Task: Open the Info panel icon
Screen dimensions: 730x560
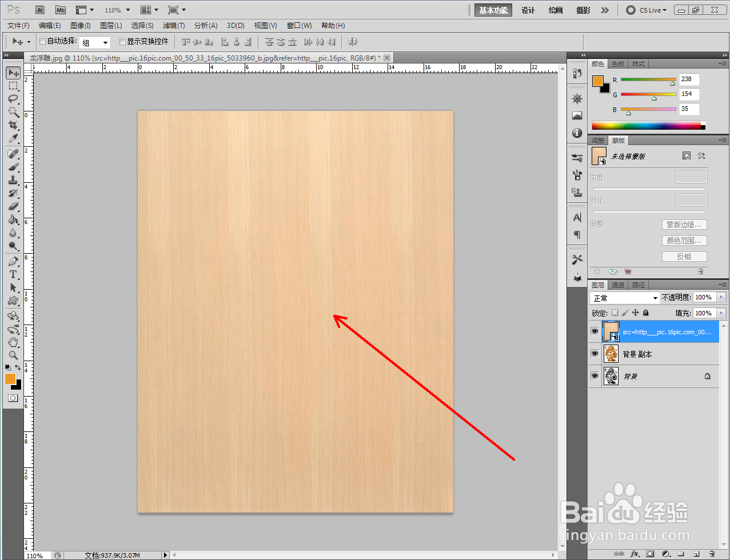Action: pyautogui.click(x=577, y=133)
